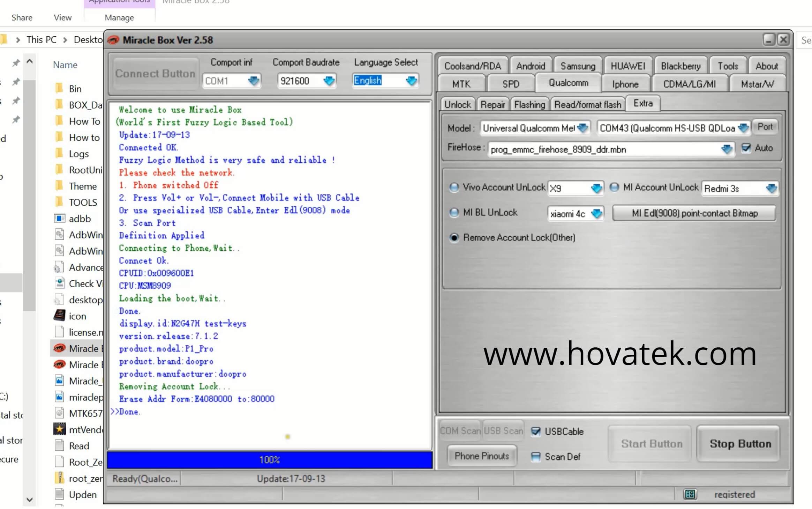Open the View ribbon tab in Explorer
Screen dimensions: 812x509
pyautogui.click(x=62, y=17)
